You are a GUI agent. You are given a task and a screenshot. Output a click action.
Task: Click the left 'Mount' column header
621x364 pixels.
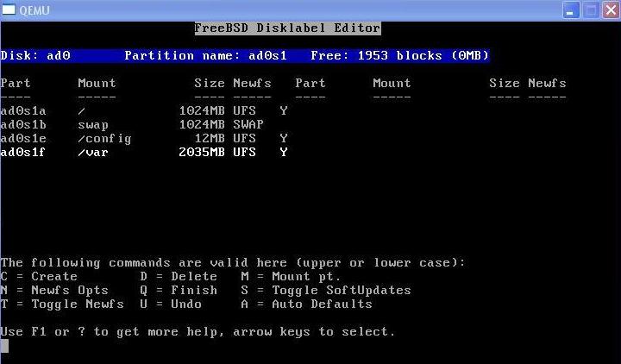click(97, 83)
